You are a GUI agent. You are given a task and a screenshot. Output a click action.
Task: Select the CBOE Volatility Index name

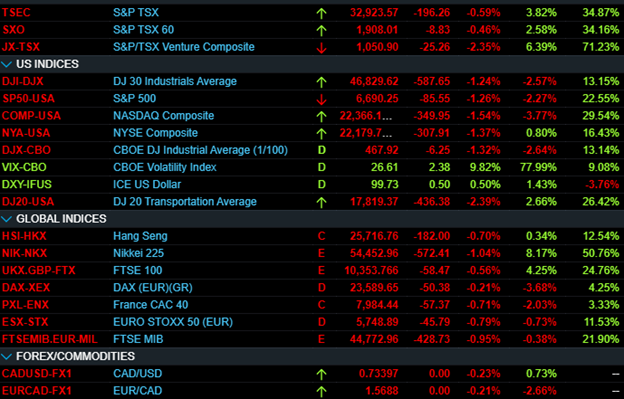coord(165,167)
